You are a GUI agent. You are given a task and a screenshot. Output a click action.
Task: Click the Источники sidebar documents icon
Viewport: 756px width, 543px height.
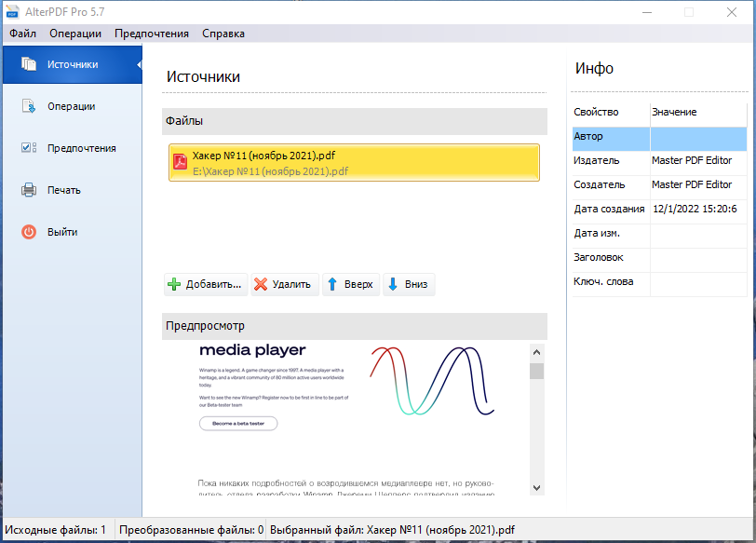pos(29,64)
